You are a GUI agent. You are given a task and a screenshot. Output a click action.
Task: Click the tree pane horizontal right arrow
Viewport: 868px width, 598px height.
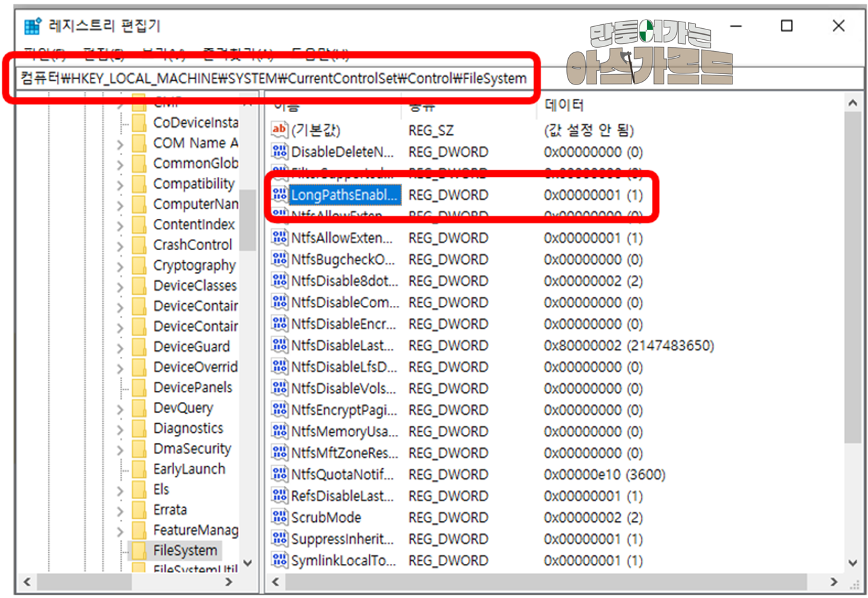click(228, 582)
